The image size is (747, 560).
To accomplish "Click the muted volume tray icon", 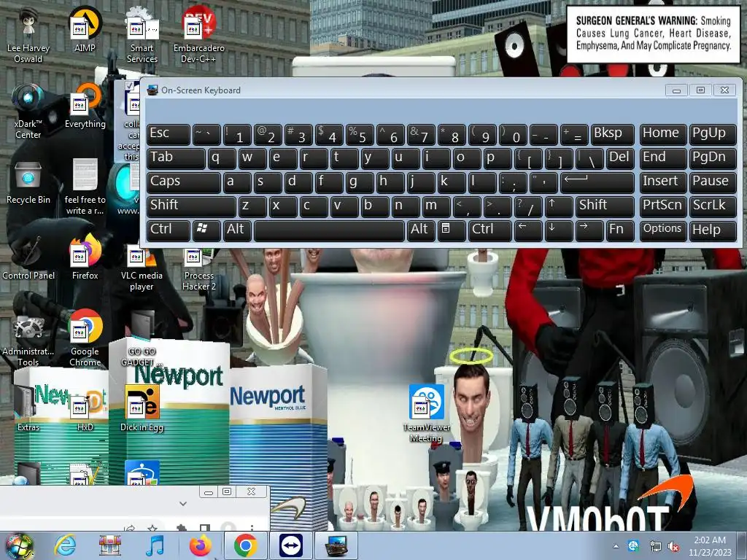I will [673, 547].
